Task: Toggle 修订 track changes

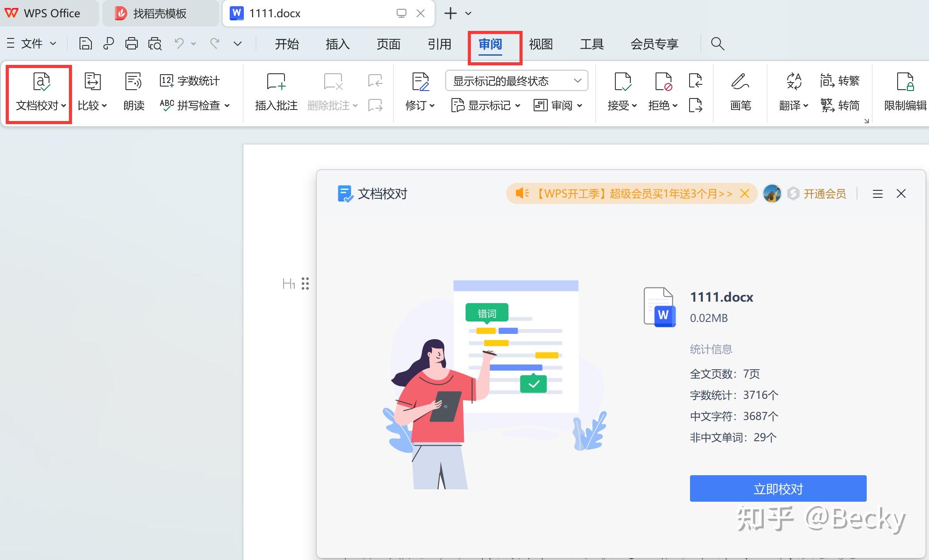Action: (420, 93)
